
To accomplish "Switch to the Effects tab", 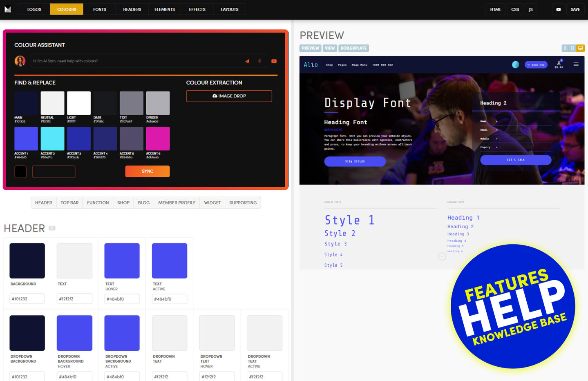I will point(197,9).
